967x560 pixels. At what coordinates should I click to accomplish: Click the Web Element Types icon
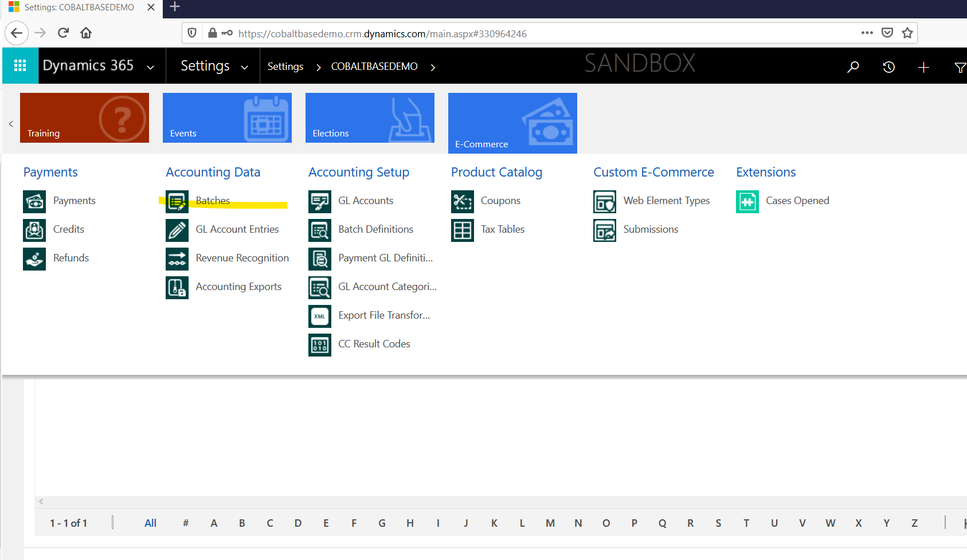605,201
